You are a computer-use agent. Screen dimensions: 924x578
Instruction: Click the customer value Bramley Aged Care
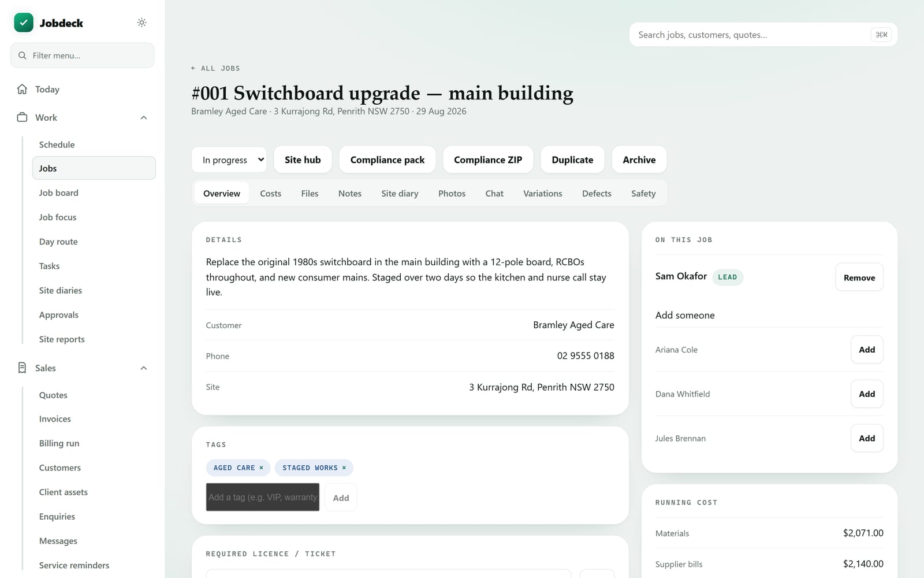573,325
